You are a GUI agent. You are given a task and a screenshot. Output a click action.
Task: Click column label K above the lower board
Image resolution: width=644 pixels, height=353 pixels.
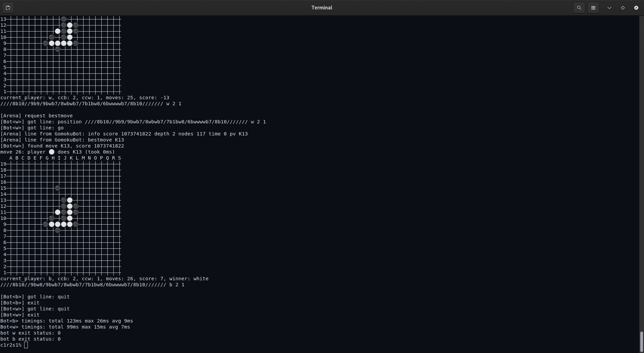click(x=71, y=158)
